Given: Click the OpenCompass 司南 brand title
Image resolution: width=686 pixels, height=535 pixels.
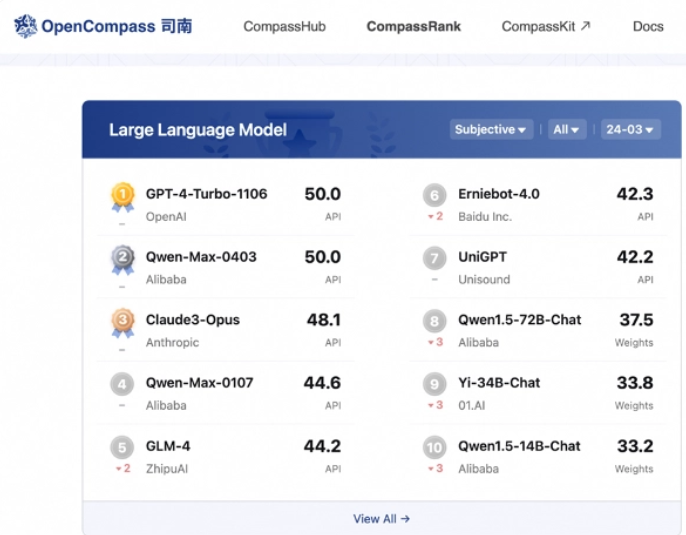Looking at the screenshot, I should [x=116, y=26].
